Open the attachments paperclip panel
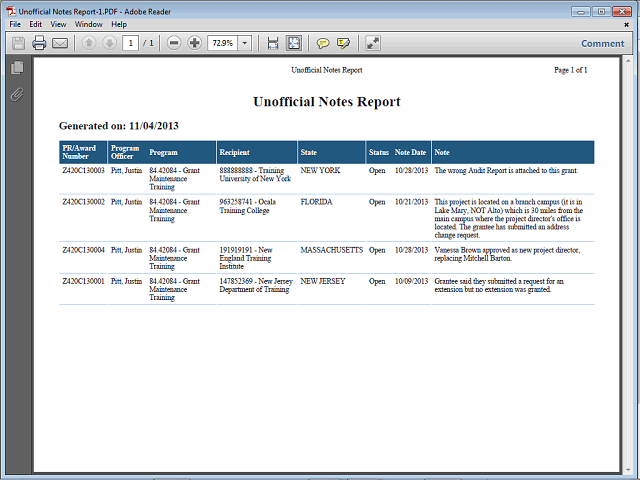The width and height of the screenshot is (640, 480). [17, 95]
